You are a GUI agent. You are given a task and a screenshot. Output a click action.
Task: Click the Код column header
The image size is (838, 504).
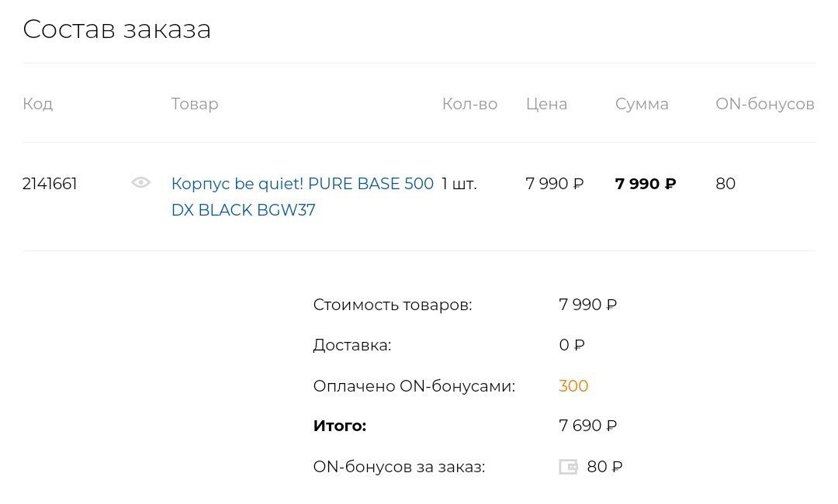[x=37, y=104]
